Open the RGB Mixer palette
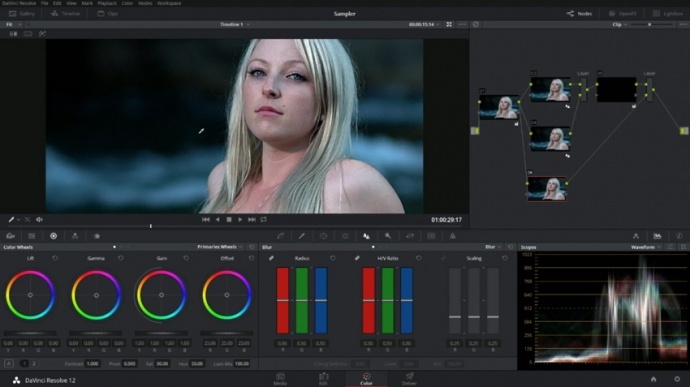The image size is (690, 387). [x=75, y=236]
